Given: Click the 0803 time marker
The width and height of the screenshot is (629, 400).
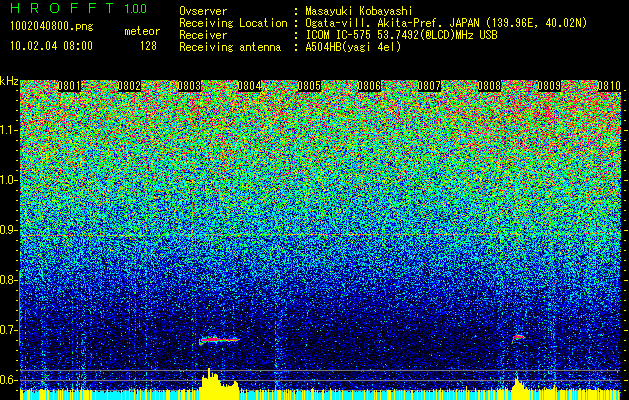Looking at the screenshot, I should [189, 86].
